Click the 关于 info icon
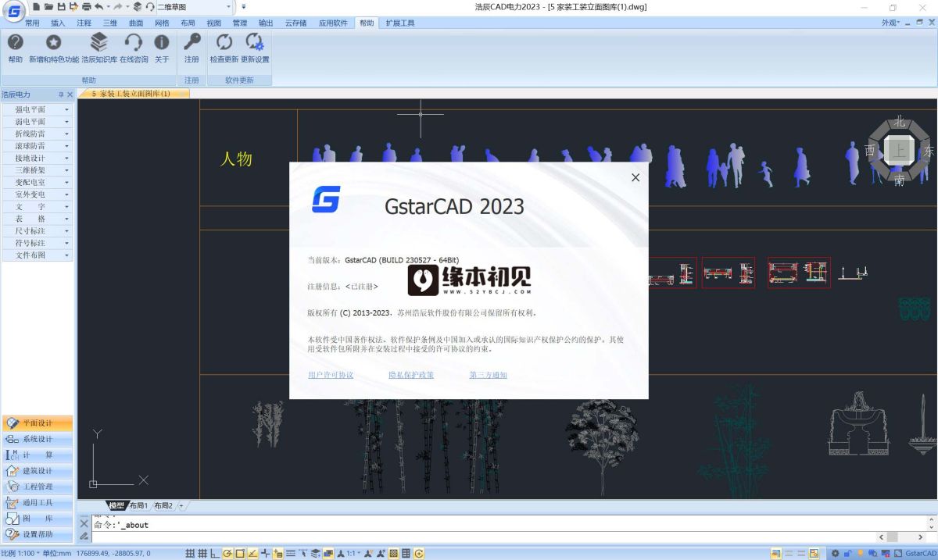Viewport: 938px width, 560px height. [x=162, y=42]
